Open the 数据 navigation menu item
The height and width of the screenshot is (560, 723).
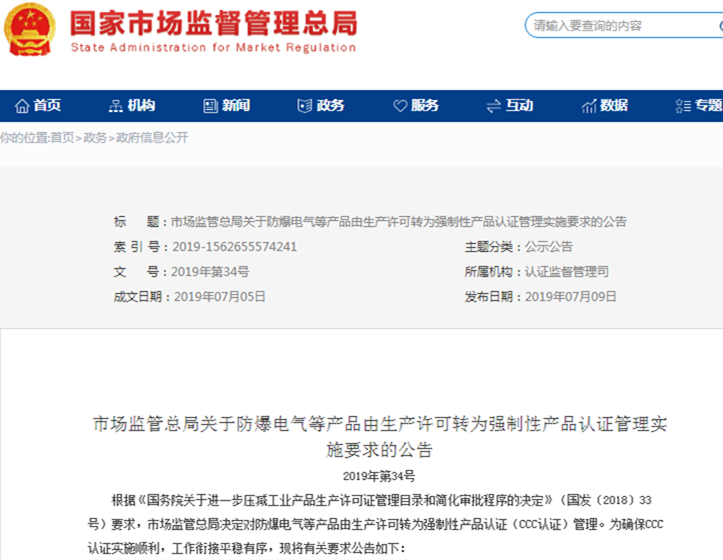(x=614, y=106)
